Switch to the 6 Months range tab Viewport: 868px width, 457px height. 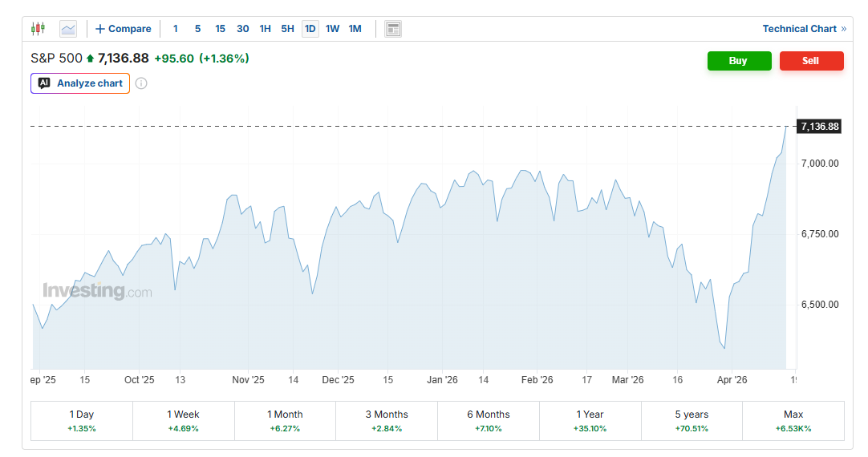click(489, 421)
